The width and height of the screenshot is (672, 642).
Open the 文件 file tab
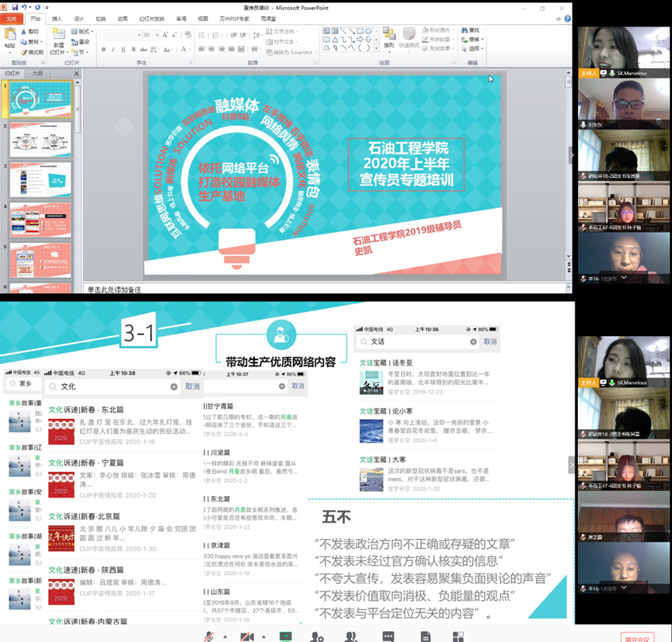point(12,18)
